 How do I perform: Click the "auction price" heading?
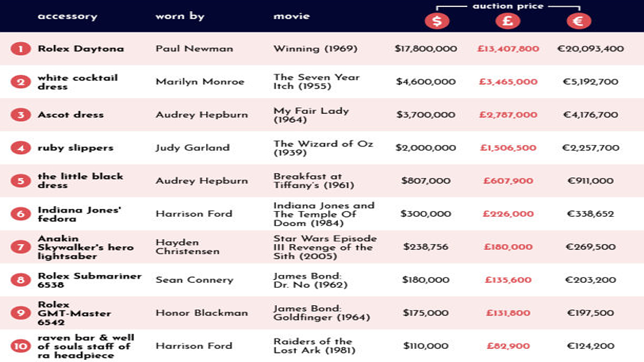(508, 6)
